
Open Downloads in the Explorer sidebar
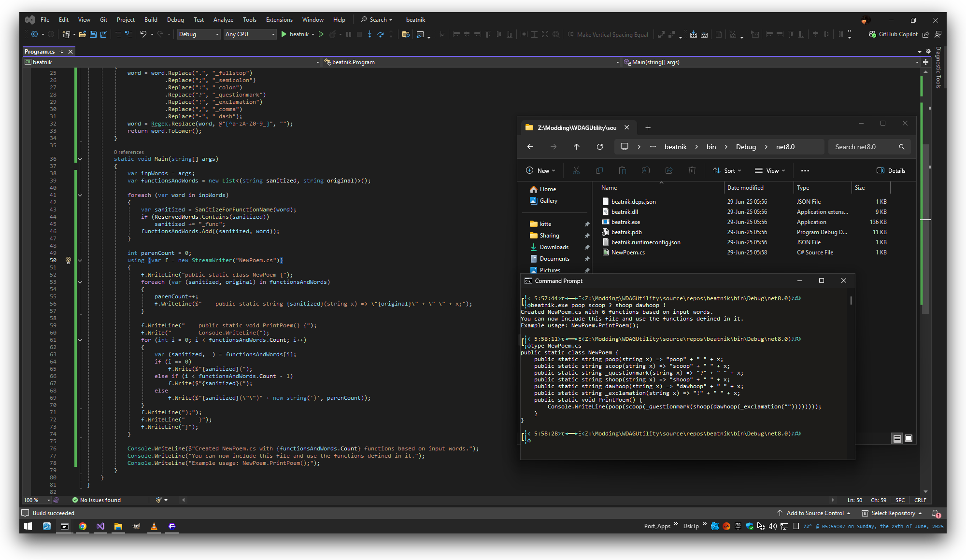[554, 247]
